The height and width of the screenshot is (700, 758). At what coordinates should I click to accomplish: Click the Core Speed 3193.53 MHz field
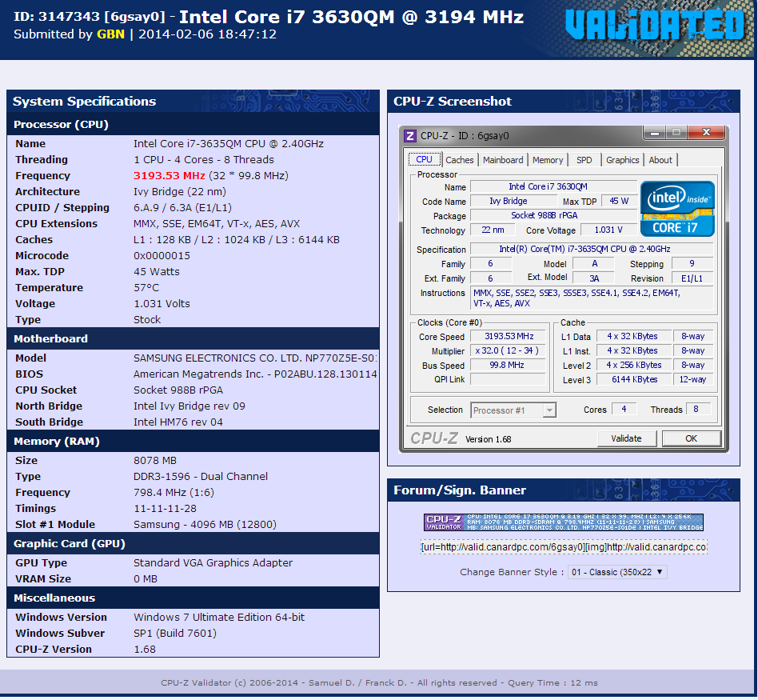(x=508, y=336)
